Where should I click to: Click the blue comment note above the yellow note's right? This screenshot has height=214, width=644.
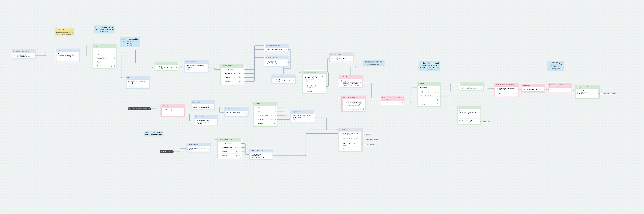tap(104, 29)
